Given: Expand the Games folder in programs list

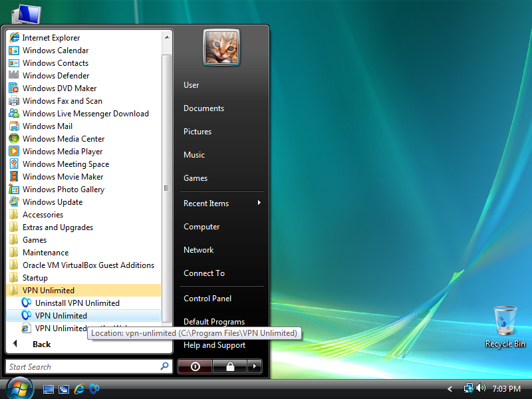Looking at the screenshot, I should pos(84,240).
